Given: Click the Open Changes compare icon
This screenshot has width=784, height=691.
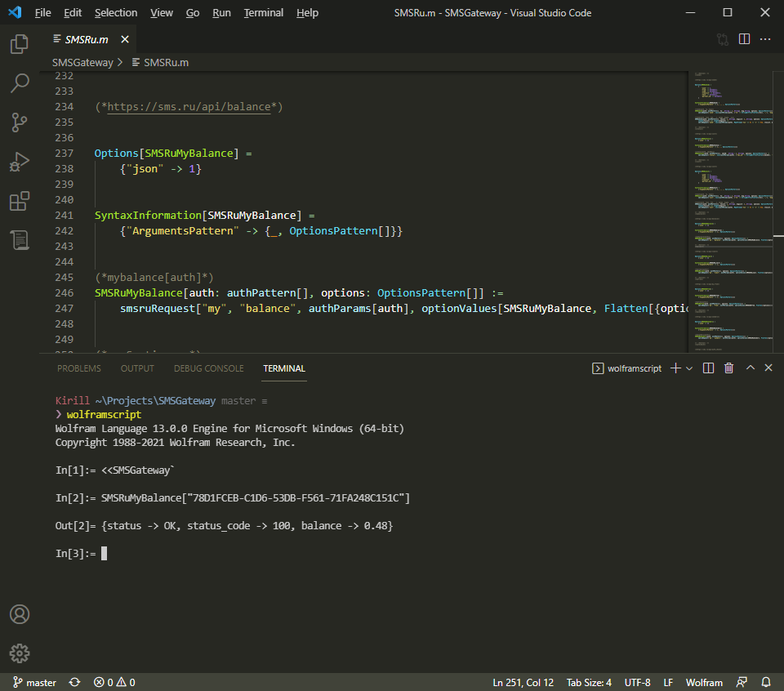Looking at the screenshot, I should [x=723, y=39].
